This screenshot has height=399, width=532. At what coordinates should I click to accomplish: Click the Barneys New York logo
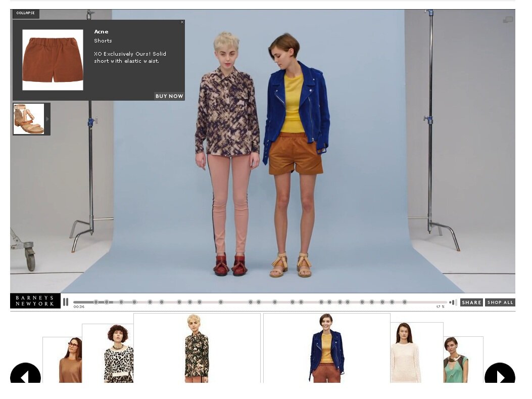(x=34, y=300)
